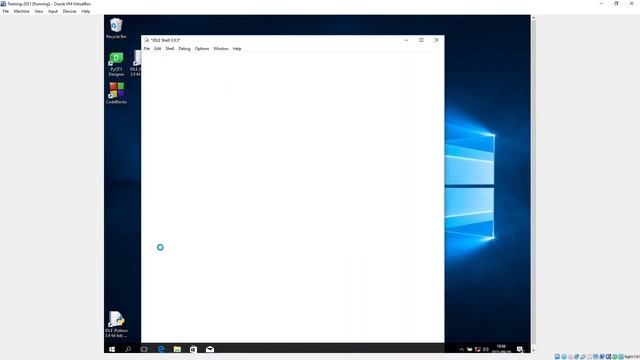Click the VirtualBox scrollbar up arrow
Screen dimensions: 640x360
pyautogui.click(x=533, y=18)
